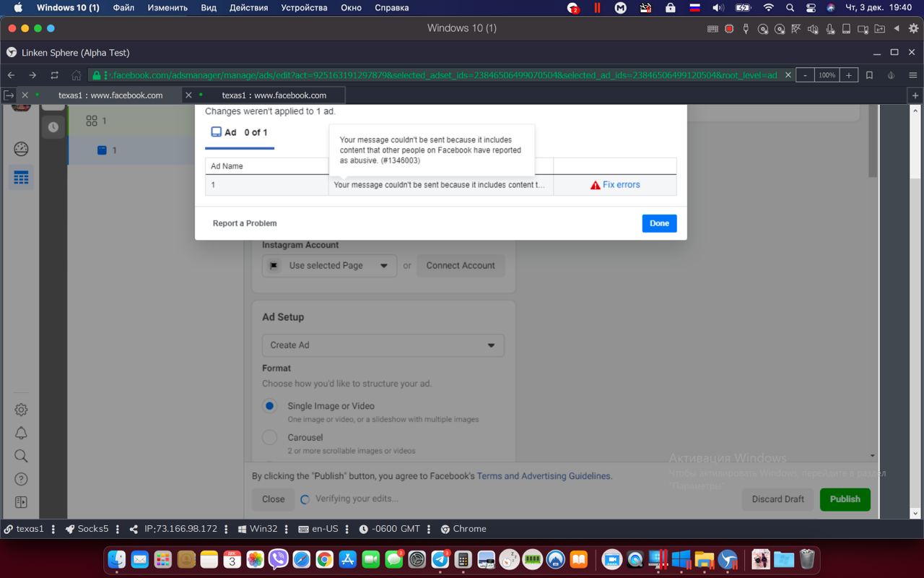This screenshot has height=578, width=924.
Task: Click the Socks5 status bar entry
Action: (x=87, y=529)
